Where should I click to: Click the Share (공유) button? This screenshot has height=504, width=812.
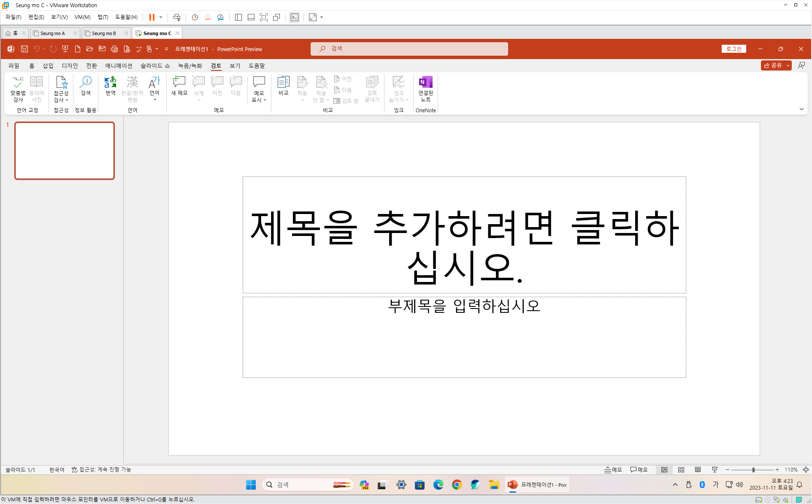[x=772, y=65]
